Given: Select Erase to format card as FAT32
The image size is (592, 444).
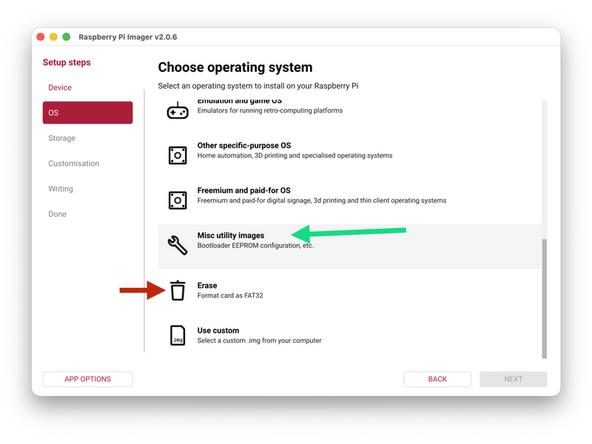Looking at the screenshot, I should (350, 290).
